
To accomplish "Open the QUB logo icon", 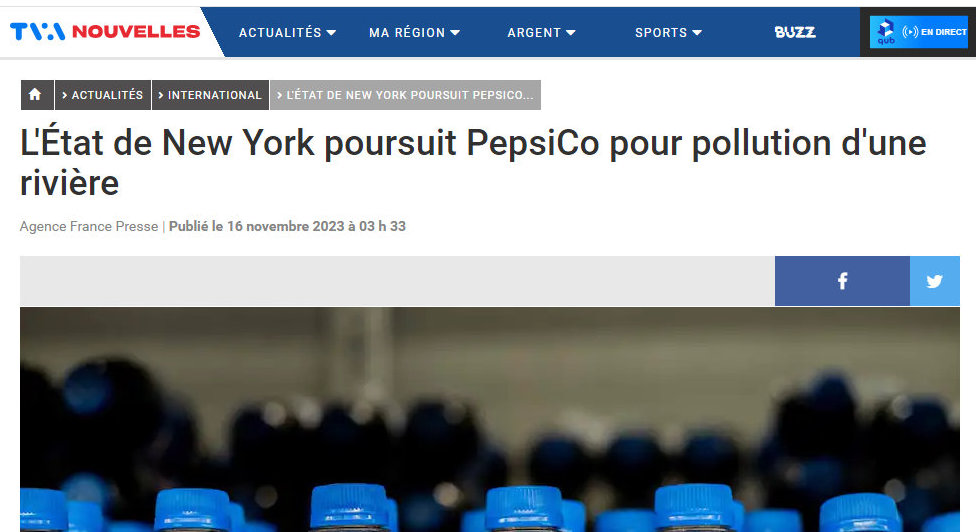I will coord(886,32).
